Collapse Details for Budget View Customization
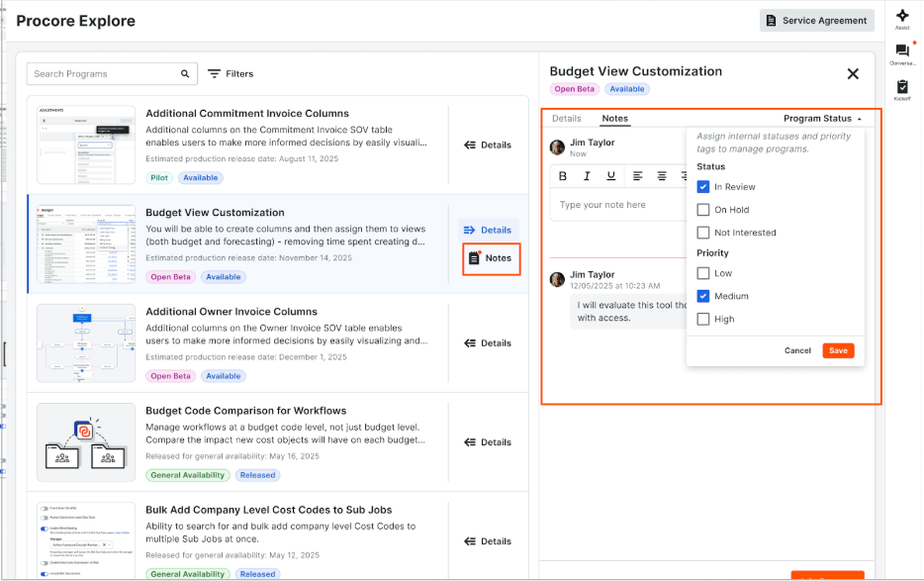 pos(488,230)
